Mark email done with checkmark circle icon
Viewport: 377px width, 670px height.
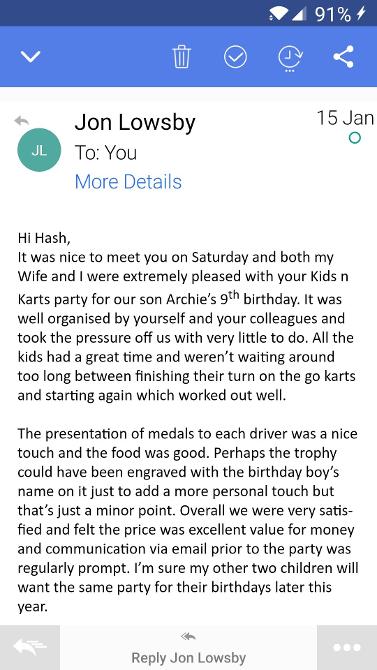click(236, 56)
